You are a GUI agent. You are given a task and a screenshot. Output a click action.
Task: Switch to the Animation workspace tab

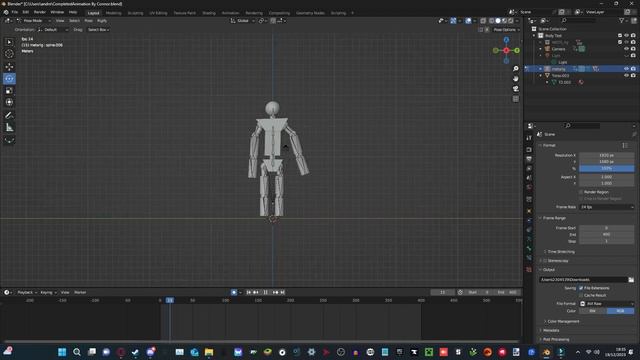click(x=230, y=13)
